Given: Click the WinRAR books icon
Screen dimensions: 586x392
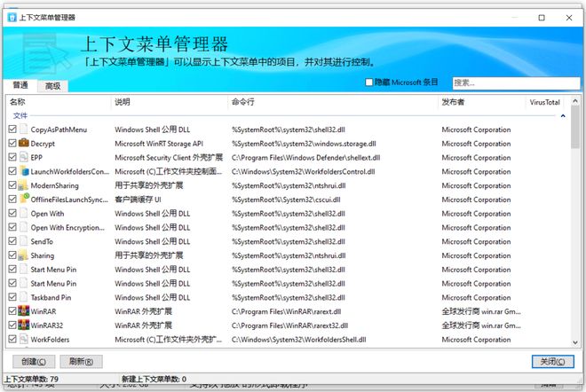Looking at the screenshot, I should 24,311.
